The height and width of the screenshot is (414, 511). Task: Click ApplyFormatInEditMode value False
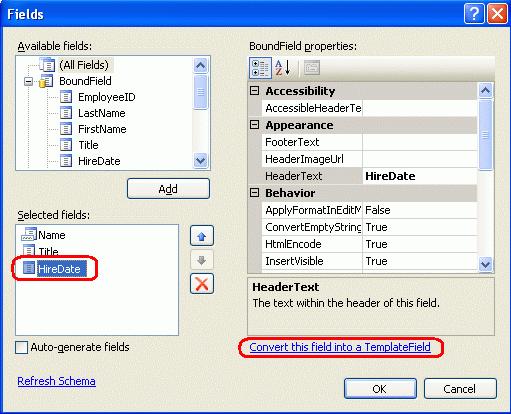pos(420,210)
